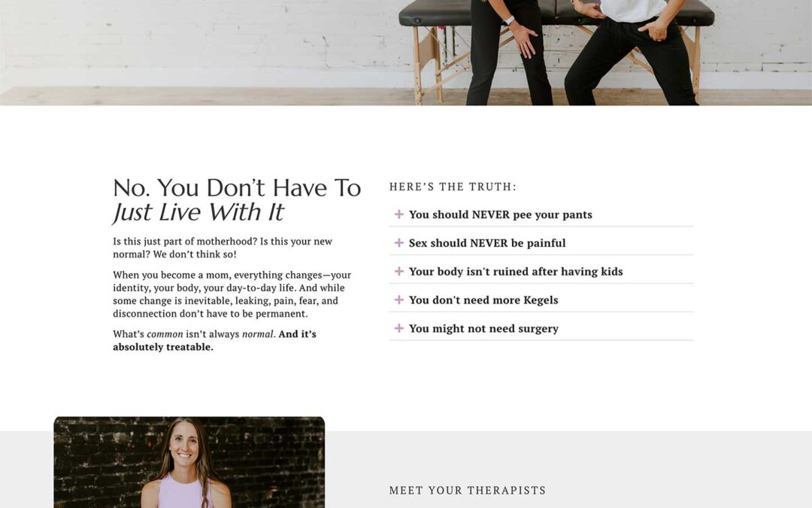This screenshot has height=508, width=812.
Task: Click the plus icon next to "might not need surgery"
Action: (398, 329)
